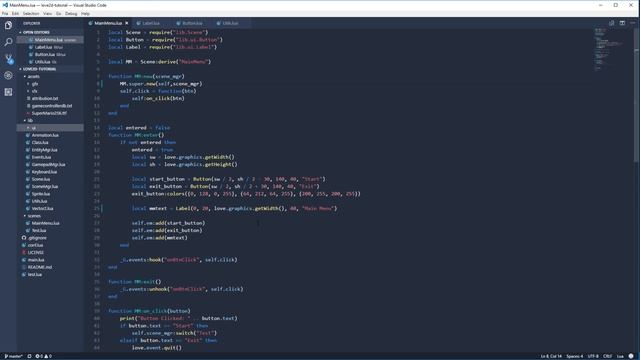The width and height of the screenshot is (640, 360).
Task: Open the LICENSE file
Action: click(50, 253)
